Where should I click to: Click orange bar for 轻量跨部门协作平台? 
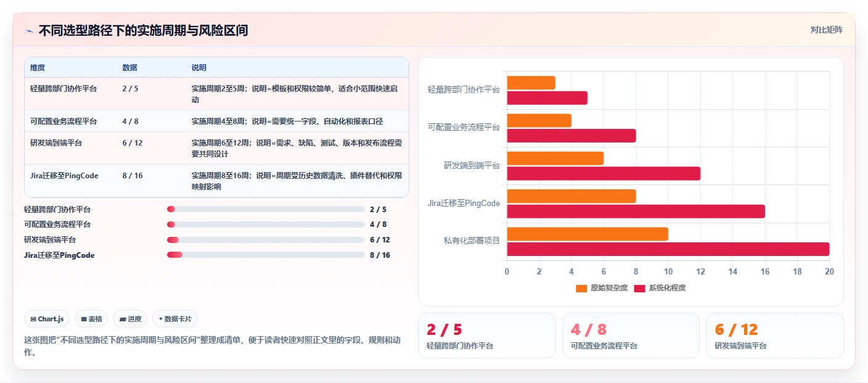[531, 83]
